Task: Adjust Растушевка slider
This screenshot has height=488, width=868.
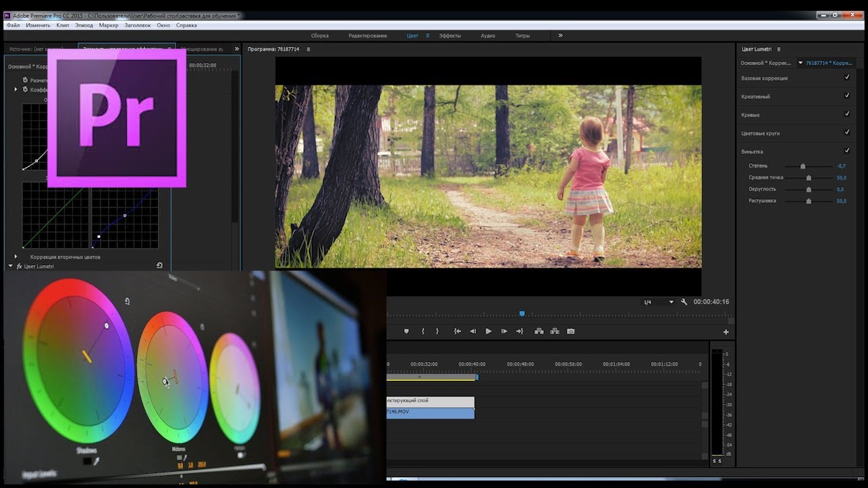Action: 808,201
